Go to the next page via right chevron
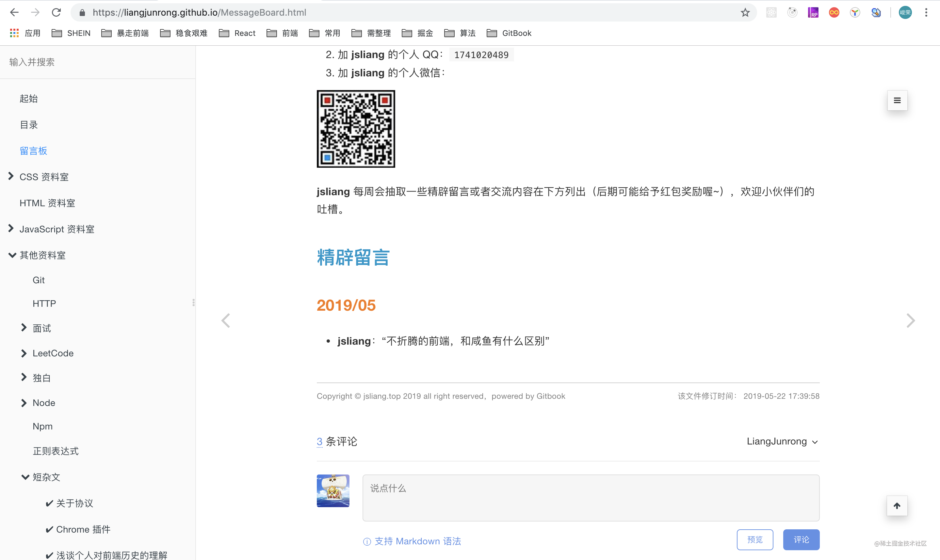The width and height of the screenshot is (940, 560). tap(911, 321)
